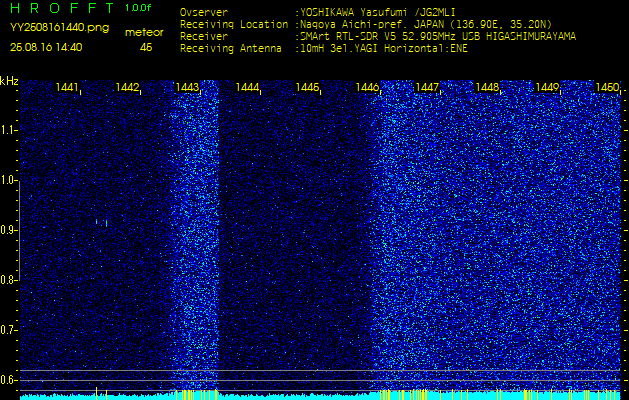Click the 0.9 kHz frequency label
The image size is (629, 400).
(x=7, y=230)
